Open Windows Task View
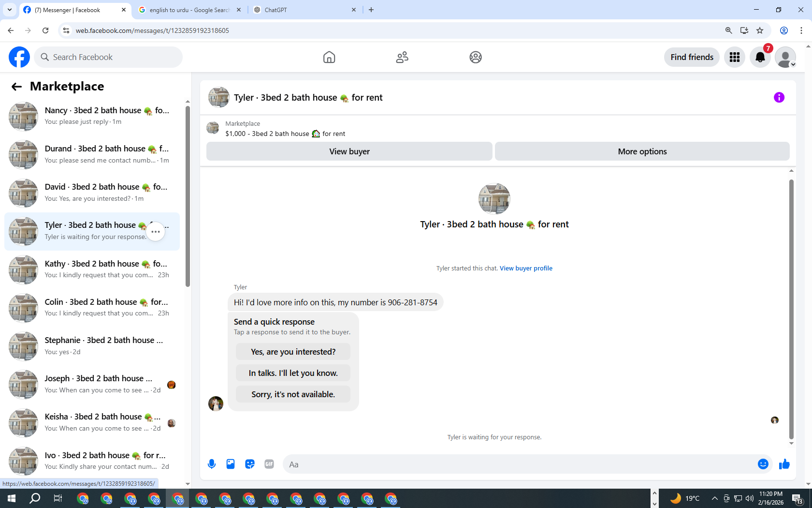Screen dimensions: 812x508 click(58, 498)
